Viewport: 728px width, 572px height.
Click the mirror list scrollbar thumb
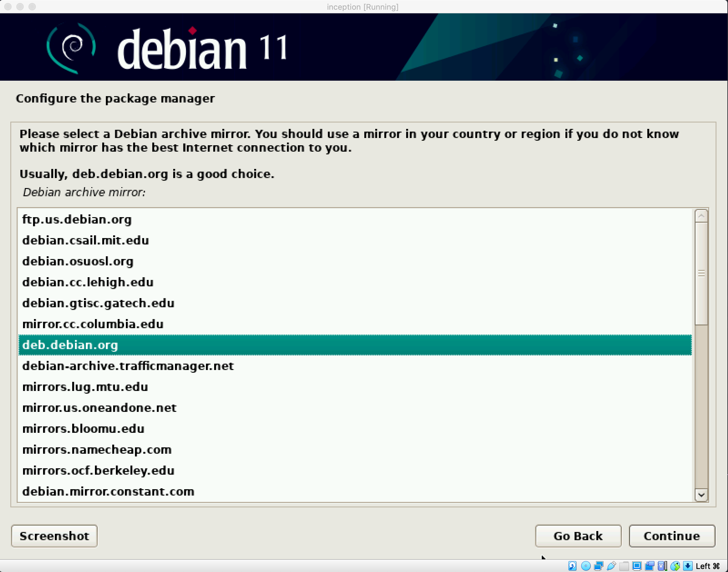coord(701,274)
